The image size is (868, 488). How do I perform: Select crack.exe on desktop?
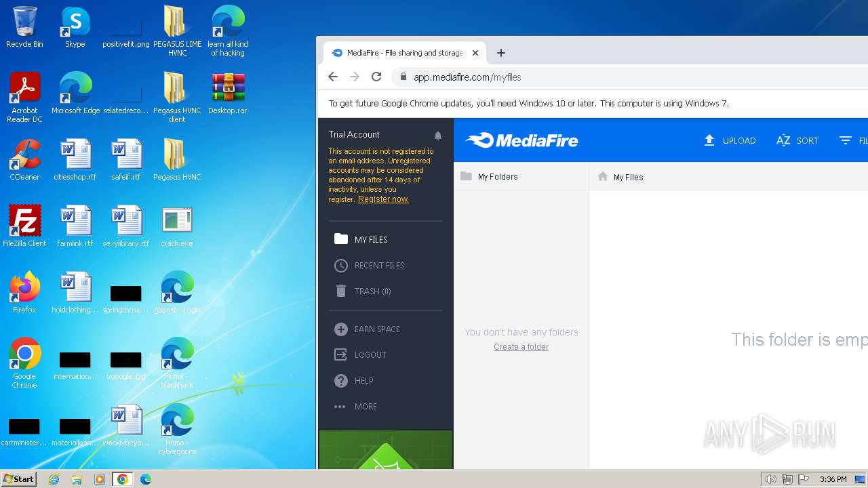coord(177,226)
